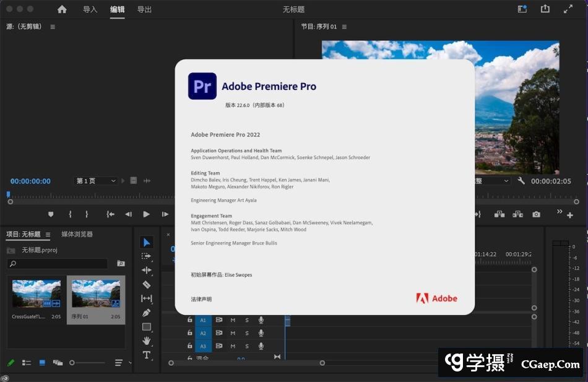This screenshot has width=588, height=382.
Task: Click the Home icon in header
Action: click(62, 9)
